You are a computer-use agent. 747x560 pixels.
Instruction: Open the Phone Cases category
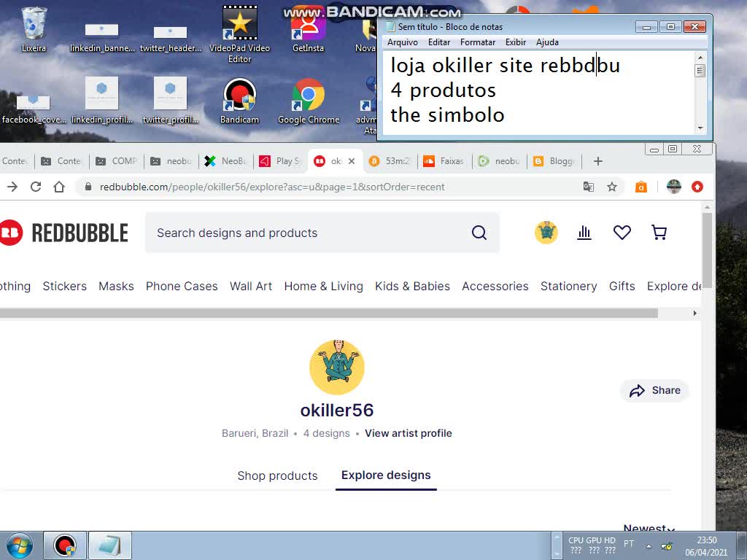(182, 286)
